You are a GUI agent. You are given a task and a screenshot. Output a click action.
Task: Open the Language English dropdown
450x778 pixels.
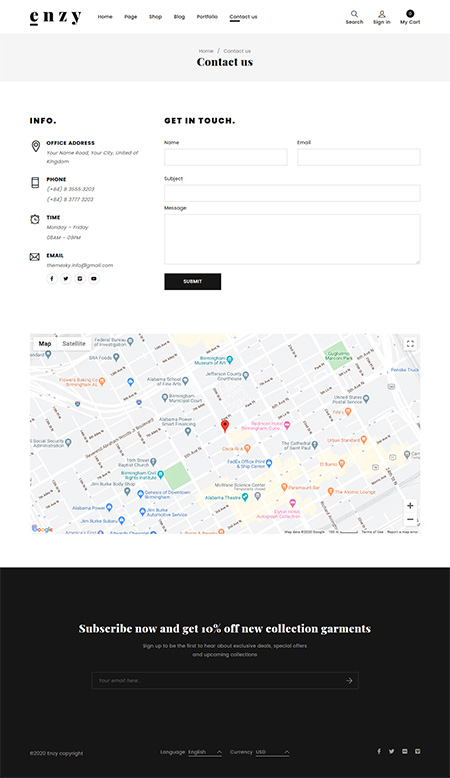[x=205, y=752]
